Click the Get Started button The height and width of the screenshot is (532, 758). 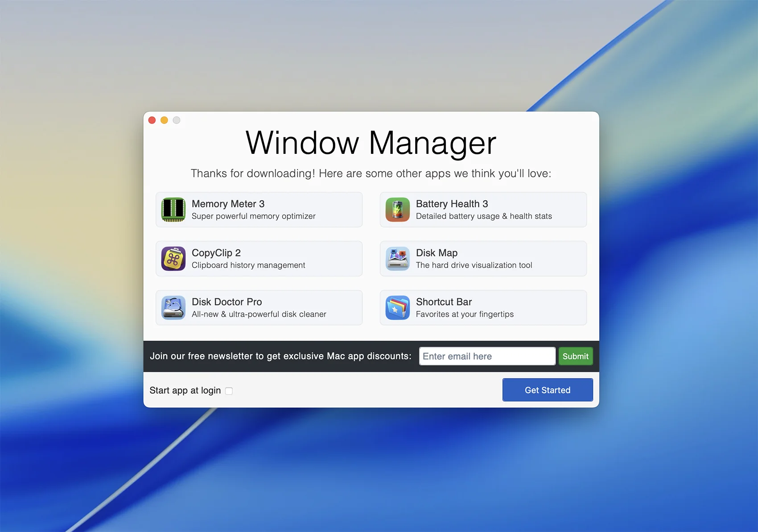click(547, 390)
